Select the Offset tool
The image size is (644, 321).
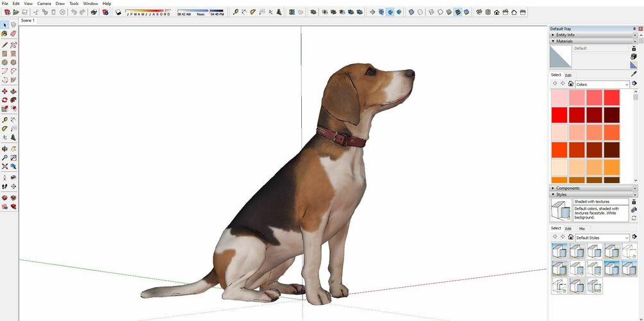pyautogui.click(x=13, y=109)
